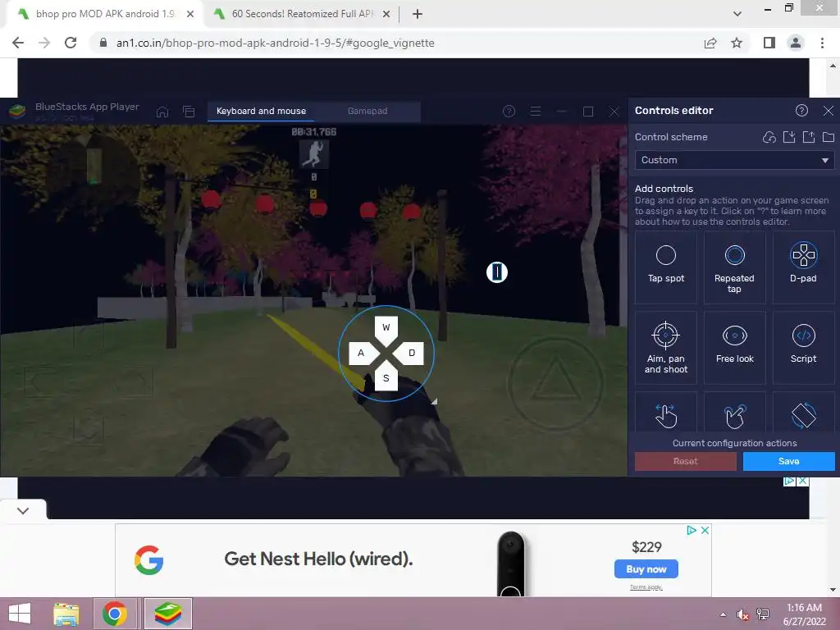Screen dimensions: 840x630
Task: Click the A key on the D-pad
Action: coord(362,353)
